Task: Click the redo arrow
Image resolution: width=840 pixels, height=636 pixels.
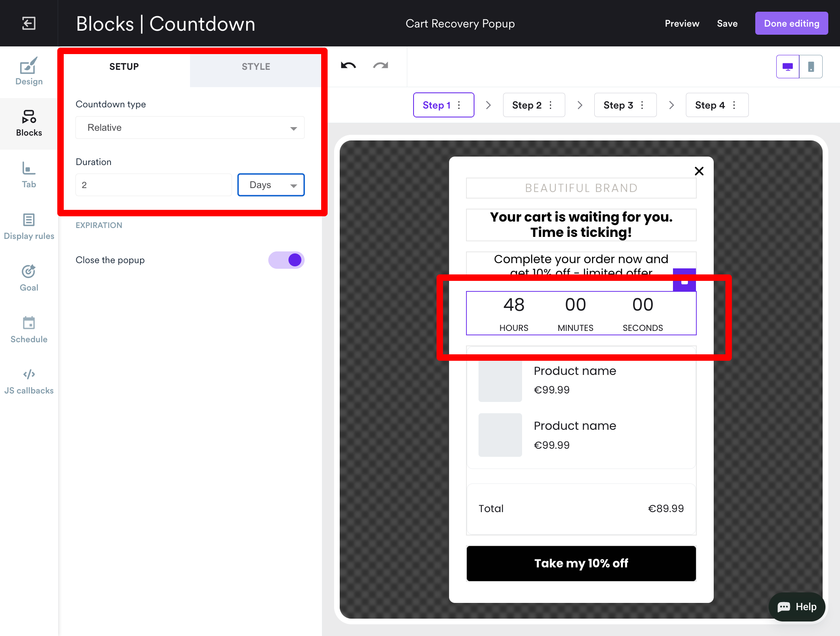Action: 380,66
